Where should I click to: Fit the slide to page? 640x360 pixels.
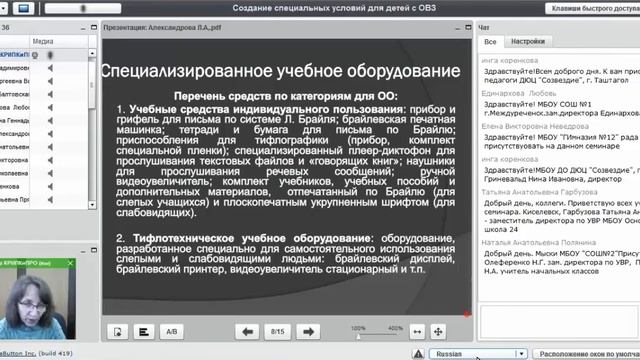438,332
